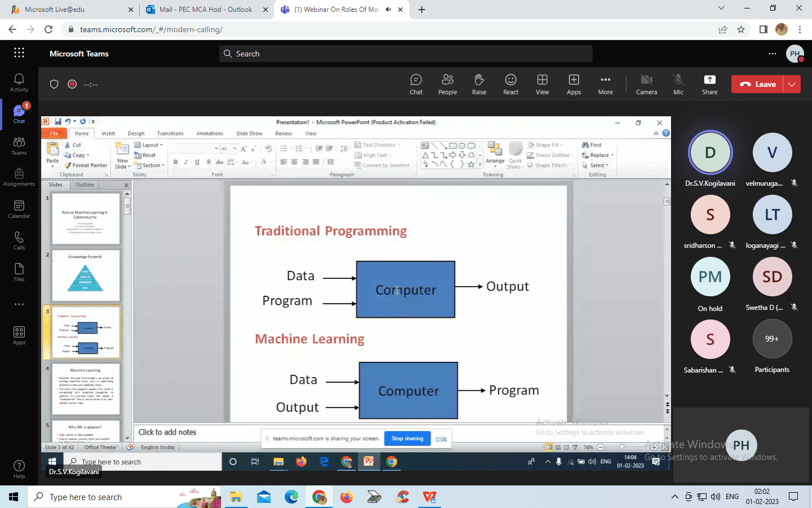Click the Teams Search box

pos(406,54)
